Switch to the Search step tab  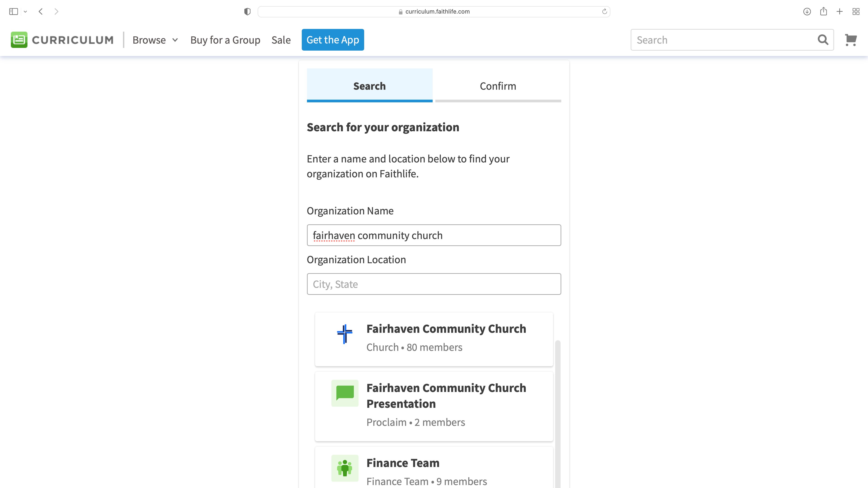pyautogui.click(x=369, y=86)
